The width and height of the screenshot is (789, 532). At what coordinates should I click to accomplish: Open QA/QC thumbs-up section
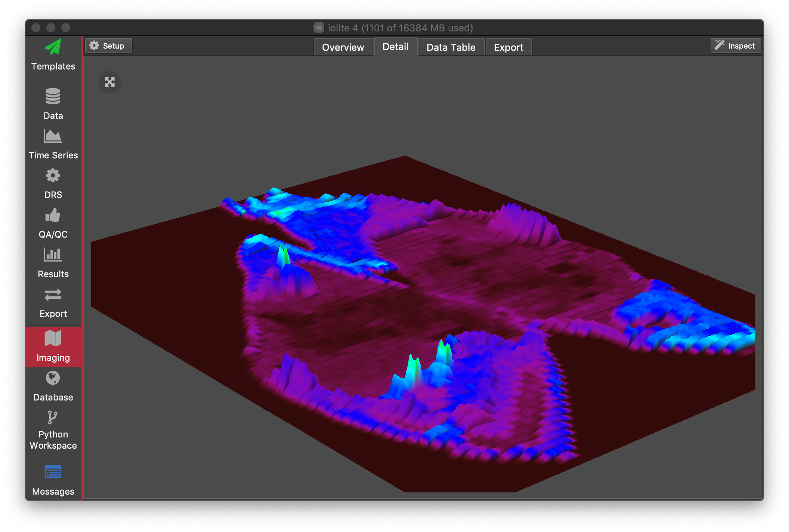pos(53,223)
